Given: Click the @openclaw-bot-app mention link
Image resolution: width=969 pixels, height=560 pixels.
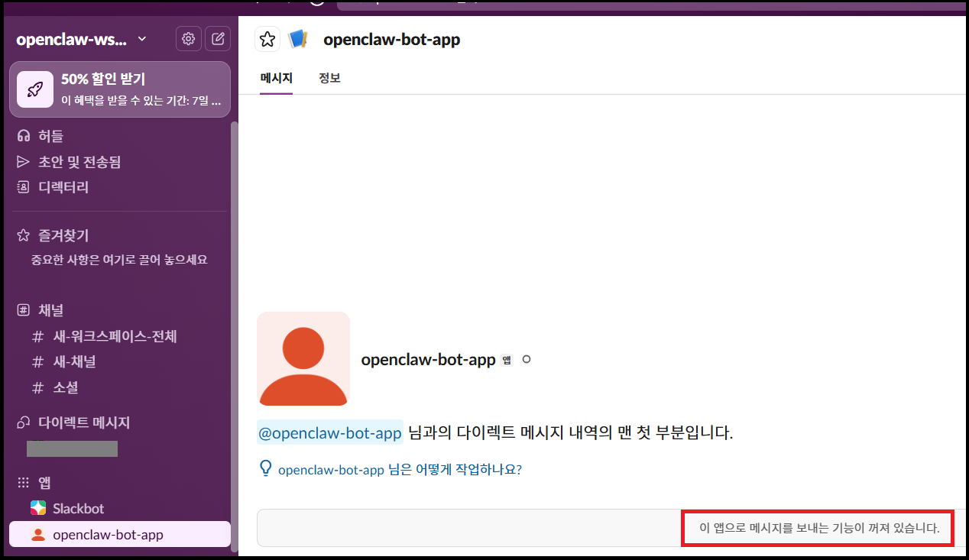Looking at the screenshot, I should point(330,433).
